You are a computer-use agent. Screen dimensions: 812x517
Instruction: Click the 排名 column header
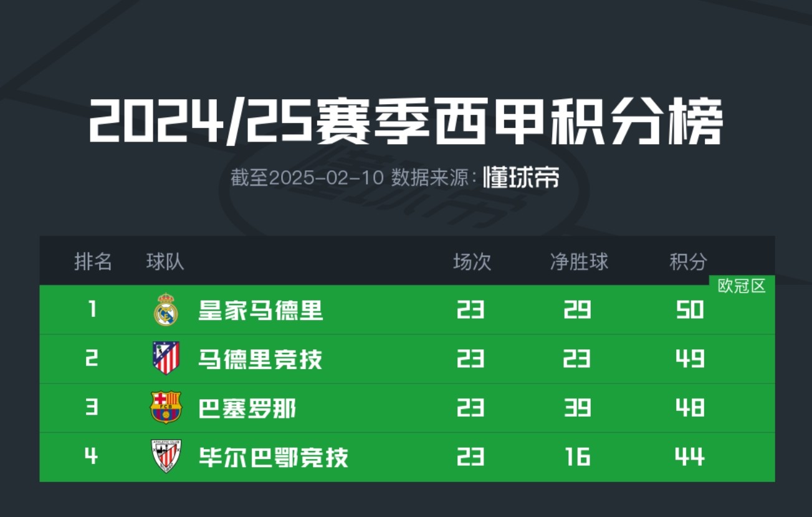[93, 262]
